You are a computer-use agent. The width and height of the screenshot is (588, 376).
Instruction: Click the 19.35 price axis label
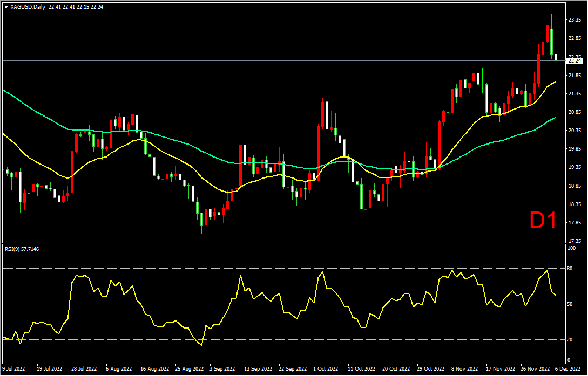tap(575, 167)
